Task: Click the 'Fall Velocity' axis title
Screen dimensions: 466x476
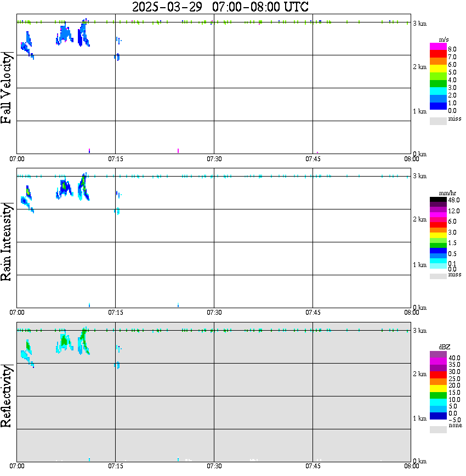Action: point(7,88)
